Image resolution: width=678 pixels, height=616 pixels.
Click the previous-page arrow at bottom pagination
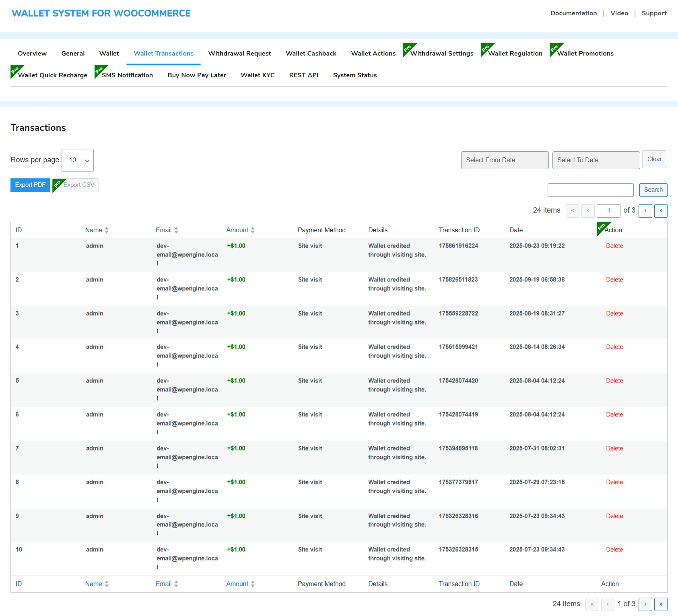coord(608,604)
